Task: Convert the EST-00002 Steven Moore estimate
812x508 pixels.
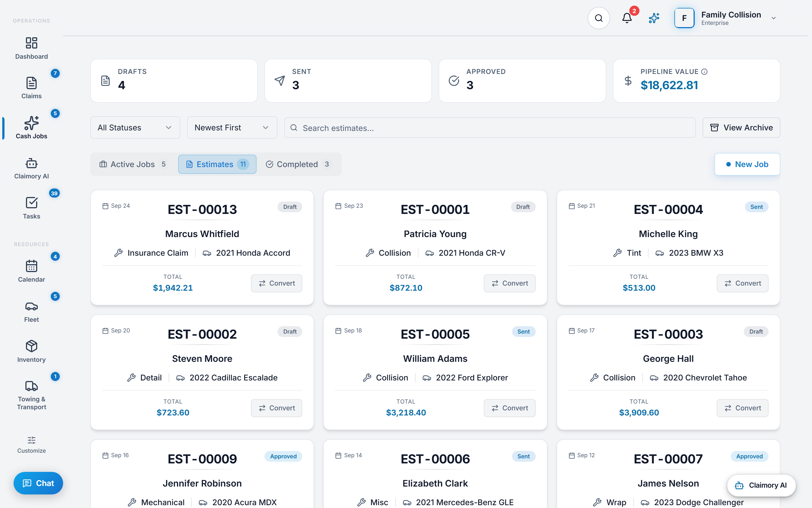Action: 277,408
